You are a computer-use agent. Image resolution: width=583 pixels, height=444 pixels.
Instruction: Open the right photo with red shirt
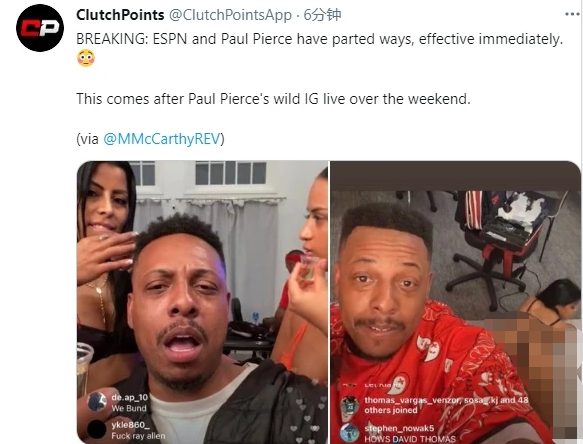455,302
